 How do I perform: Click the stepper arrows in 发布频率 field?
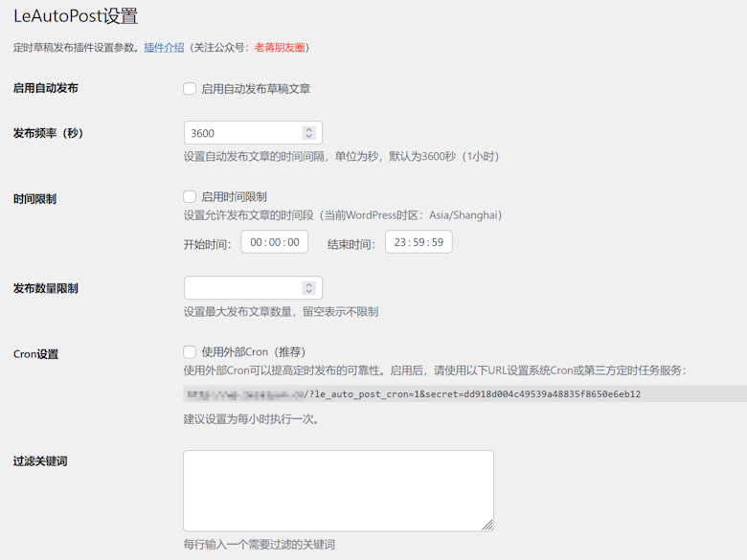coord(308,133)
